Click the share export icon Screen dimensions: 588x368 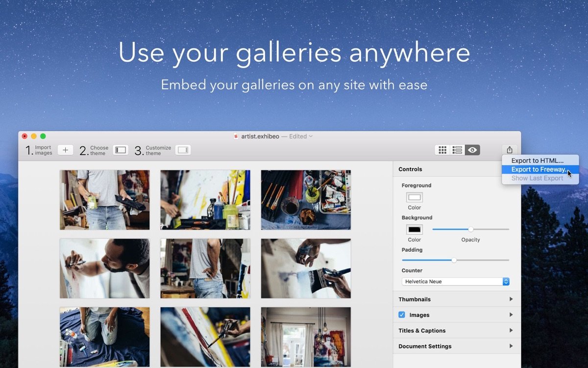(x=509, y=150)
